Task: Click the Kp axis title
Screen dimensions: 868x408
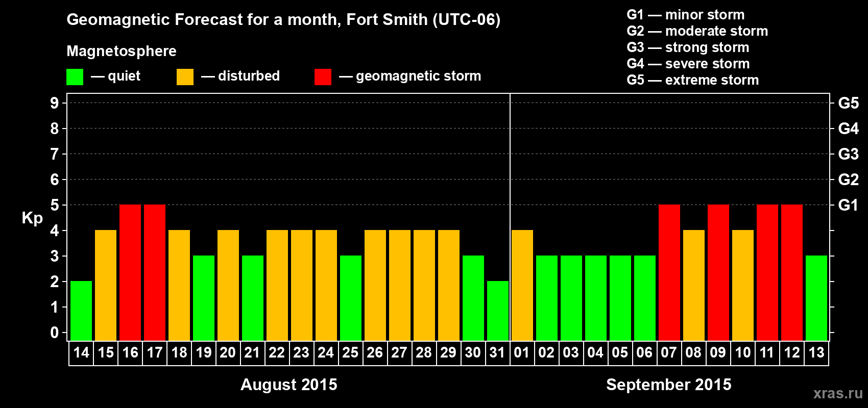Action: pyautogui.click(x=32, y=219)
